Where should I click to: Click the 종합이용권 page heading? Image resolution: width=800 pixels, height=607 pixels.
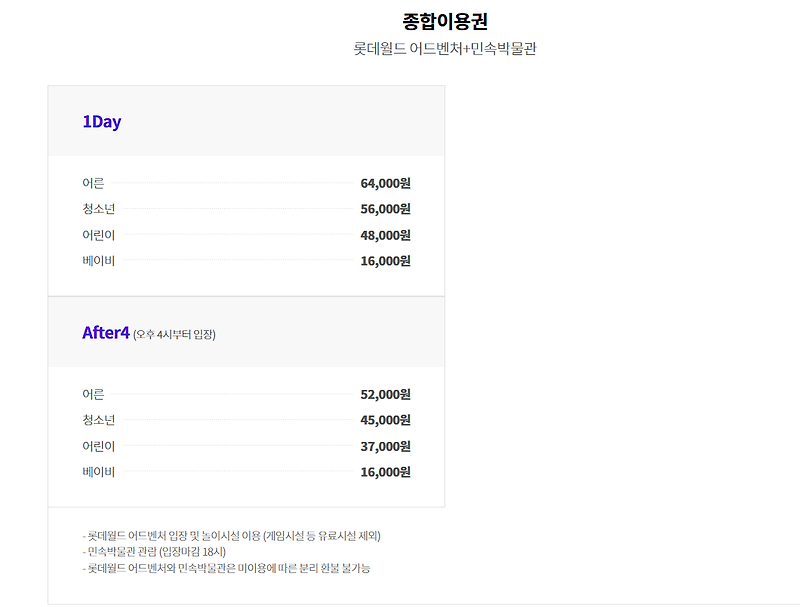[x=445, y=21]
